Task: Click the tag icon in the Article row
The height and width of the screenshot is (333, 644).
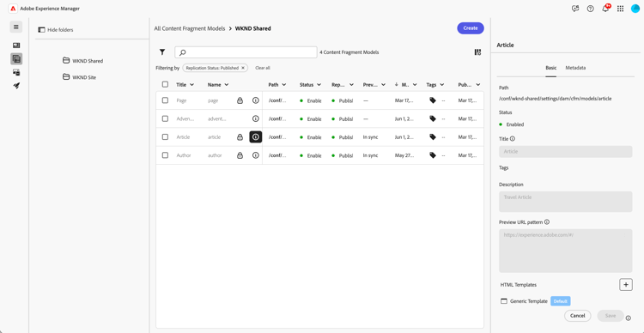Action: click(433, 137)
